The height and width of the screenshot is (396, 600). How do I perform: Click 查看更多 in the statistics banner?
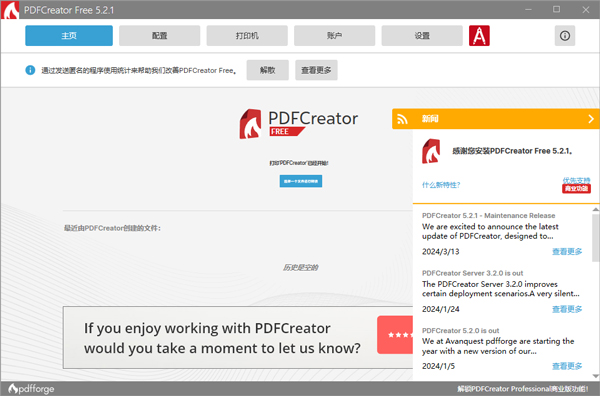(x=316, y=70)
